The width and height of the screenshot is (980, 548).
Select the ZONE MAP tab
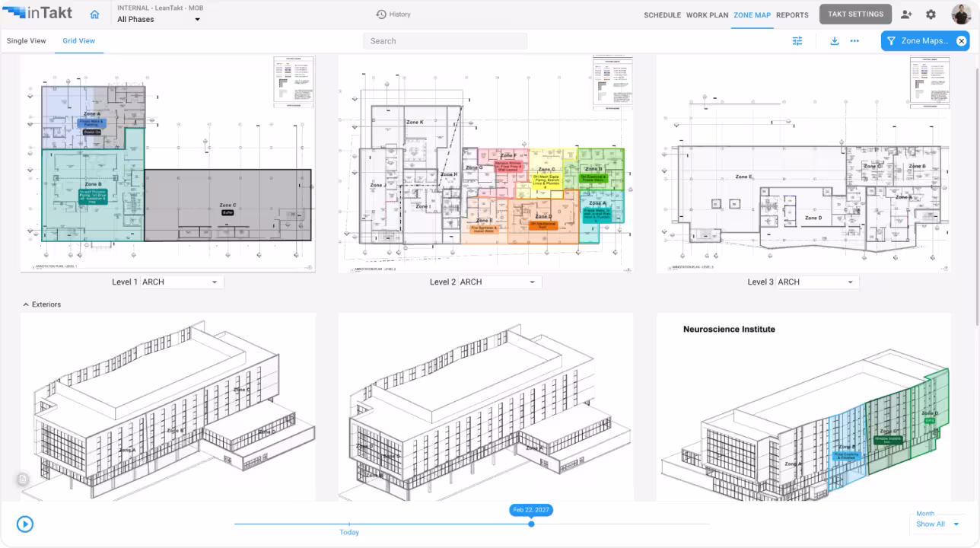pyautogui.click(x=752, y=15)
